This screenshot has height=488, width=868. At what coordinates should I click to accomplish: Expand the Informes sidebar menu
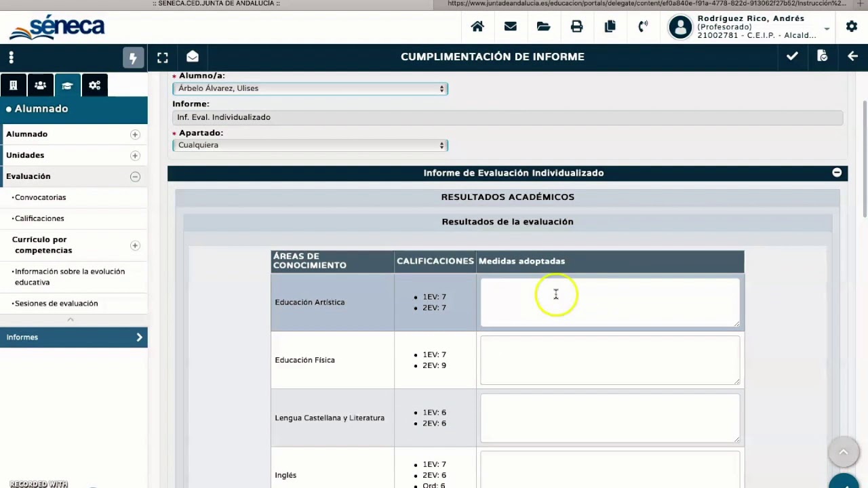point(73,337)
